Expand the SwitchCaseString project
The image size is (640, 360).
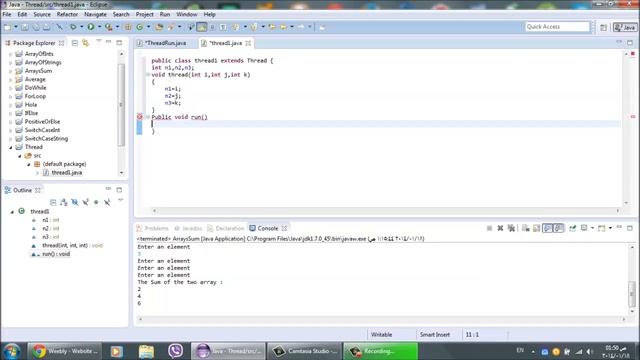coord(11,139)
